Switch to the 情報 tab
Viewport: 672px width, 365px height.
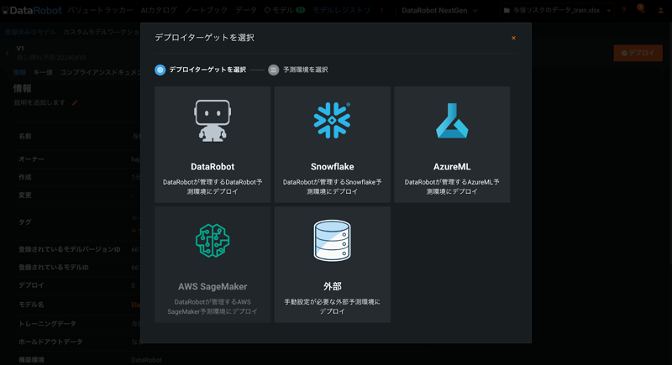20,72
